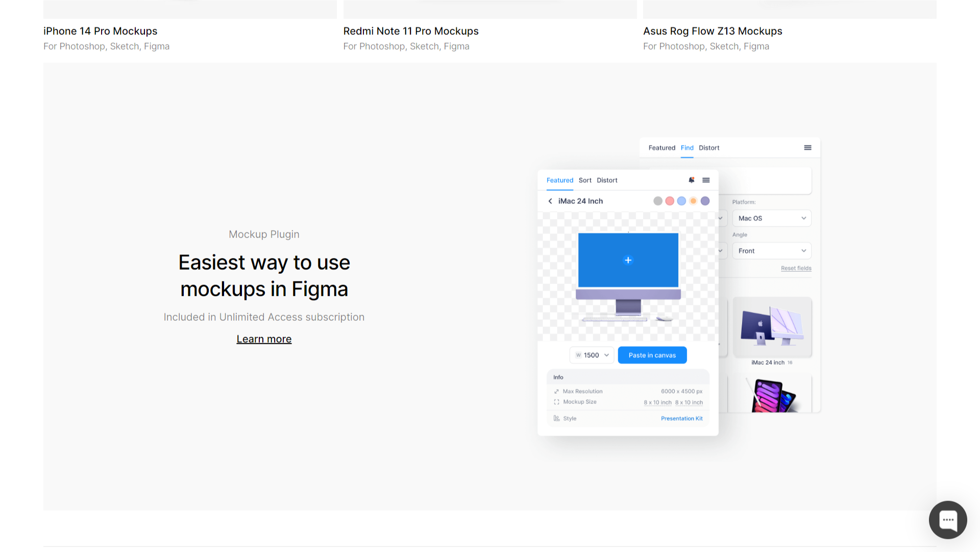Select Distort tab in front panel
980x552 pixels.
tap(607, 180)
